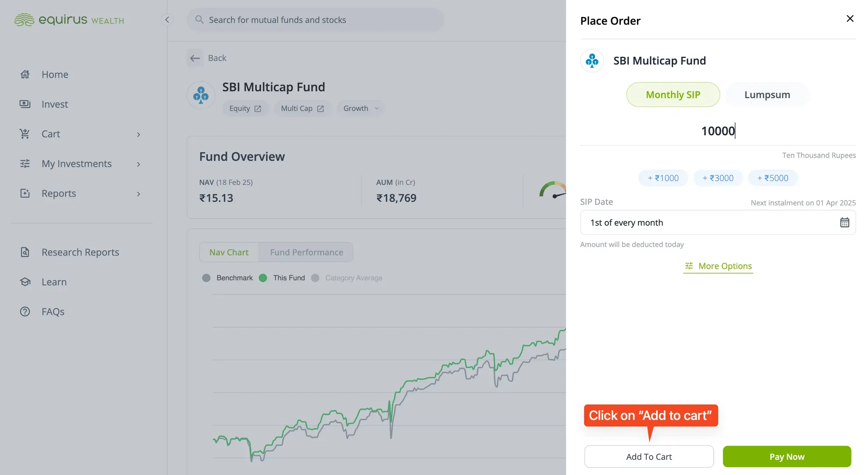Switch to the Fund Performance tab
The width and height of the screenshot is (868, 475).
click(306, 252)
